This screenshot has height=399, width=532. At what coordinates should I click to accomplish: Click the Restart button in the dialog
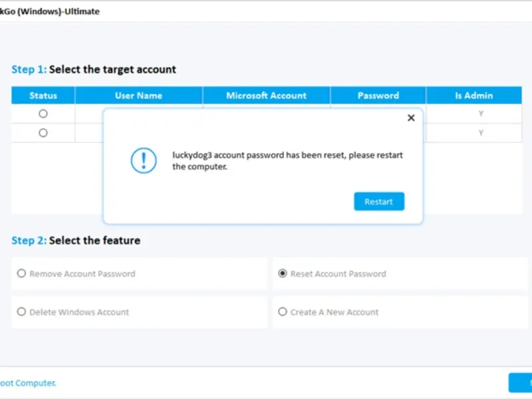click(378, 201)
